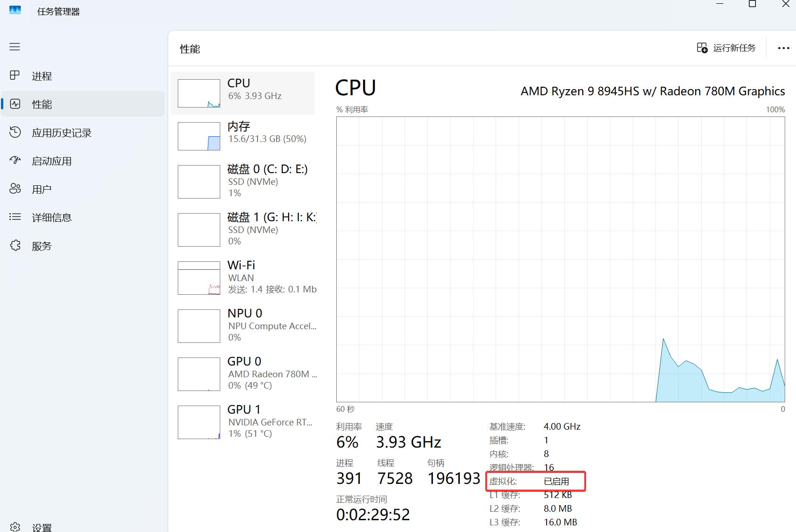Open the 服务 page
Screen dimensions: 796x532
pyautogui.click(x=83, y=246)
